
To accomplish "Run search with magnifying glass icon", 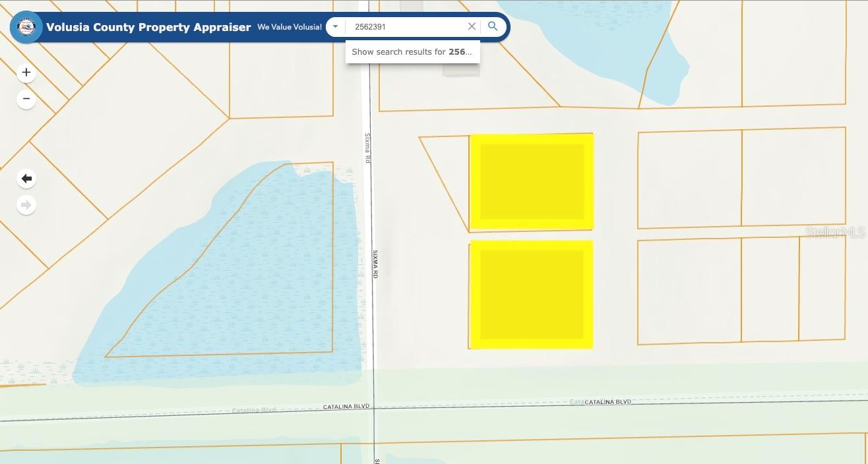I will pos(493,27).
